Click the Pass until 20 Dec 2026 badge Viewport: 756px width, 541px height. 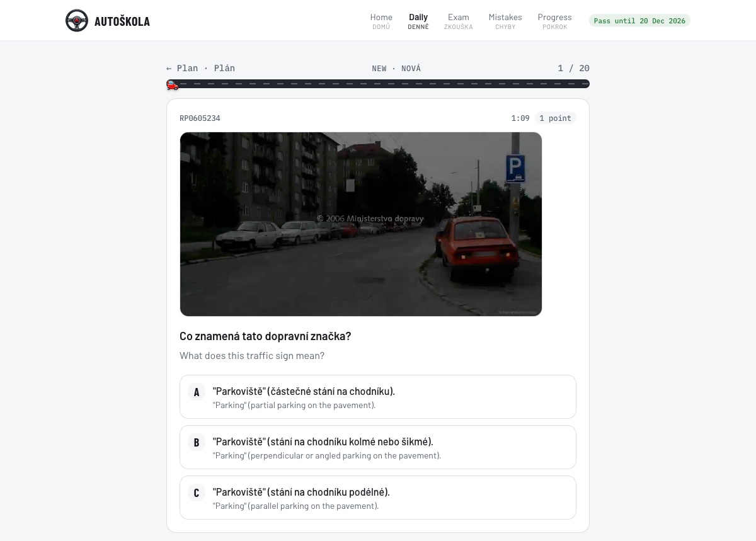(x=639, y=21)
